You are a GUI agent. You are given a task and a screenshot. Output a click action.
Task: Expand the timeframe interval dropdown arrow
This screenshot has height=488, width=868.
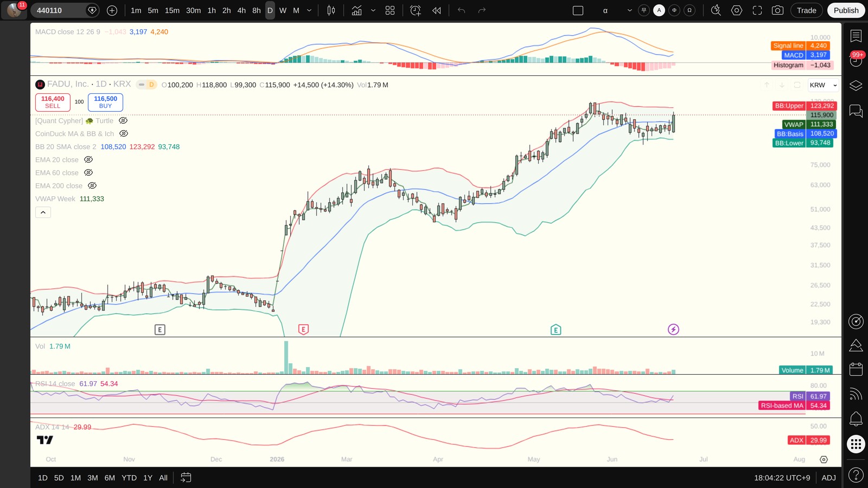click(309, 10)
